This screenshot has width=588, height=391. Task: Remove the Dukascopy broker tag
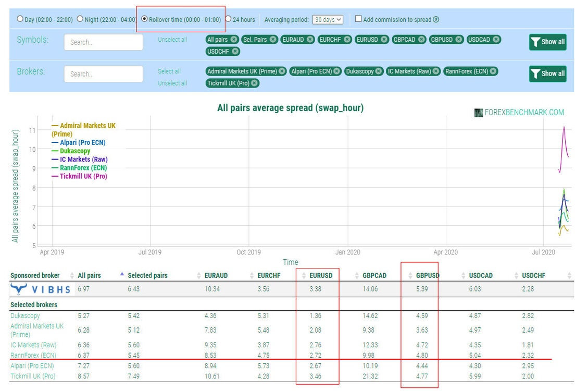click(379, 71)
